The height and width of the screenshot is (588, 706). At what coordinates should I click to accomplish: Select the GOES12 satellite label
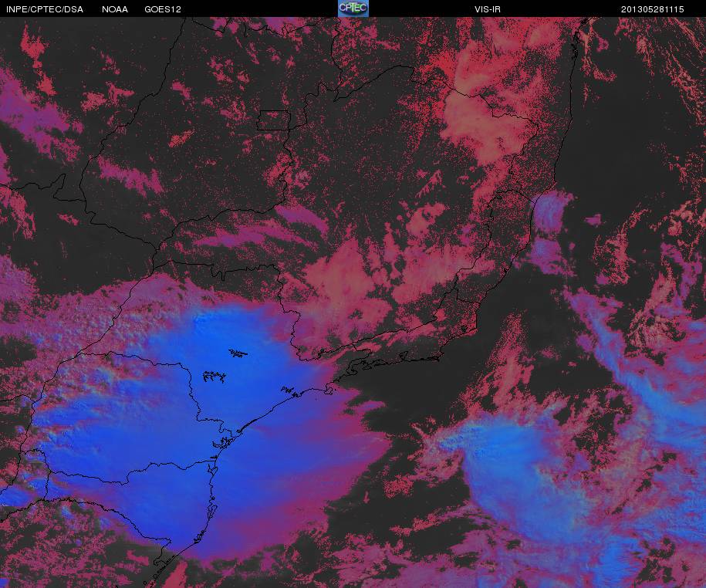(x=163, y=9)
